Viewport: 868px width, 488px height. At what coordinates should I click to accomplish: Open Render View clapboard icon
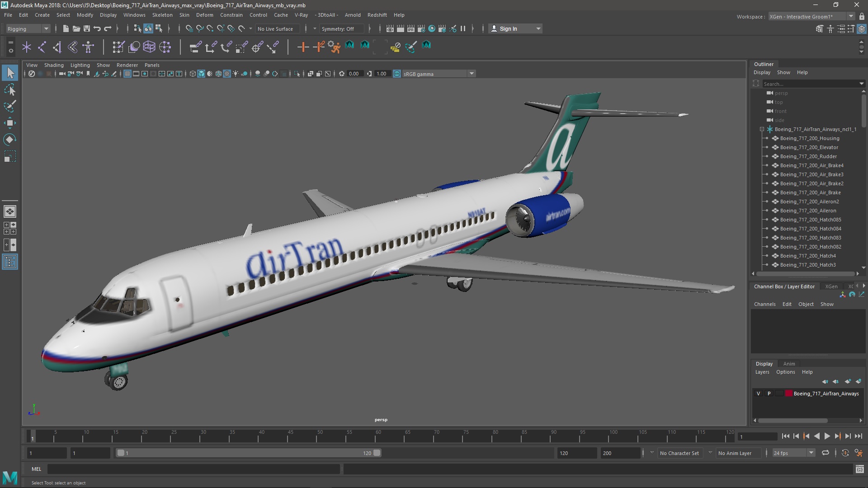[390, 28]
